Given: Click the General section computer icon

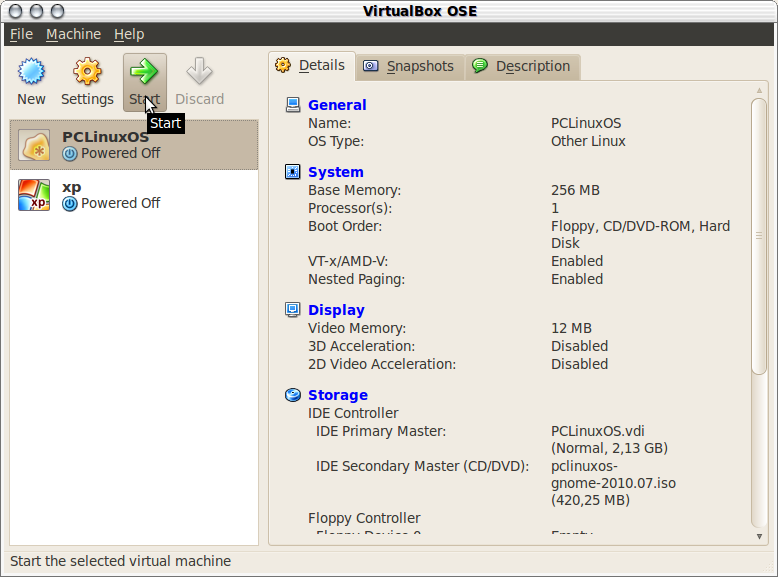Looking at the screenshot, I should pos(293,105).
